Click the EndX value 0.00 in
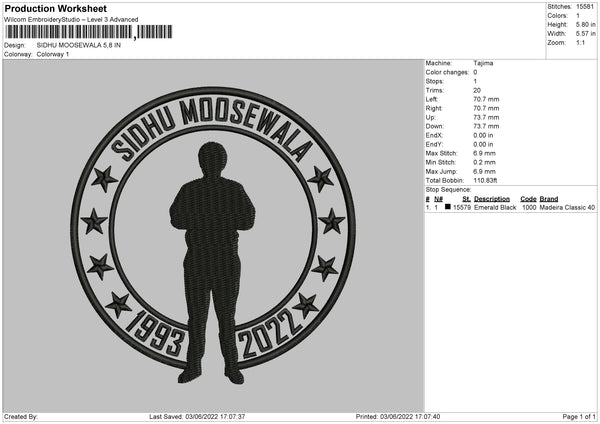Screen dimensions: 600x424 pyautogui.click(x=483, y=135)
